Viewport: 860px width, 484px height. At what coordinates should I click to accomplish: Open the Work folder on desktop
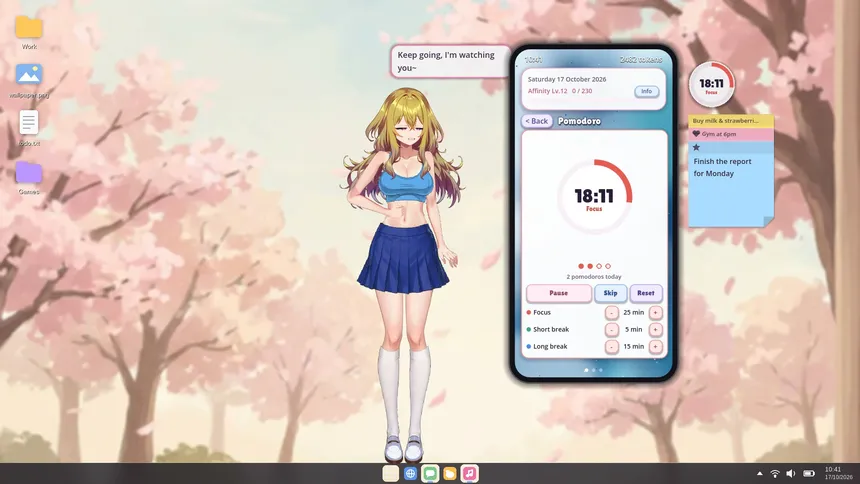[x=29, y=27]
